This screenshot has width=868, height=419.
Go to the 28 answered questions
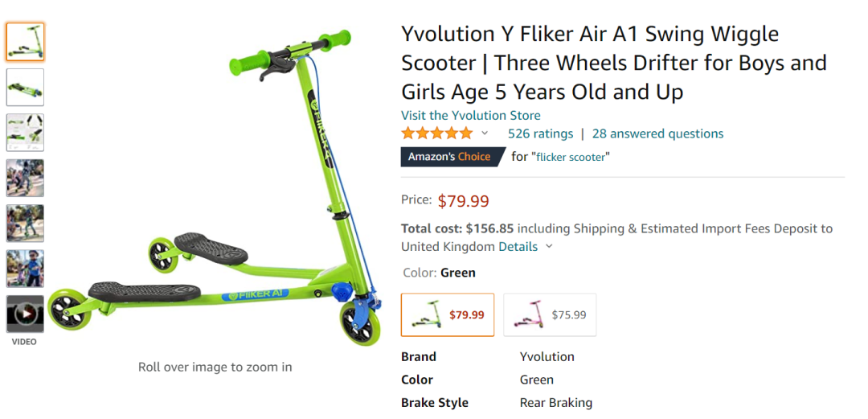pyautogui.click(x=657, y=134)
